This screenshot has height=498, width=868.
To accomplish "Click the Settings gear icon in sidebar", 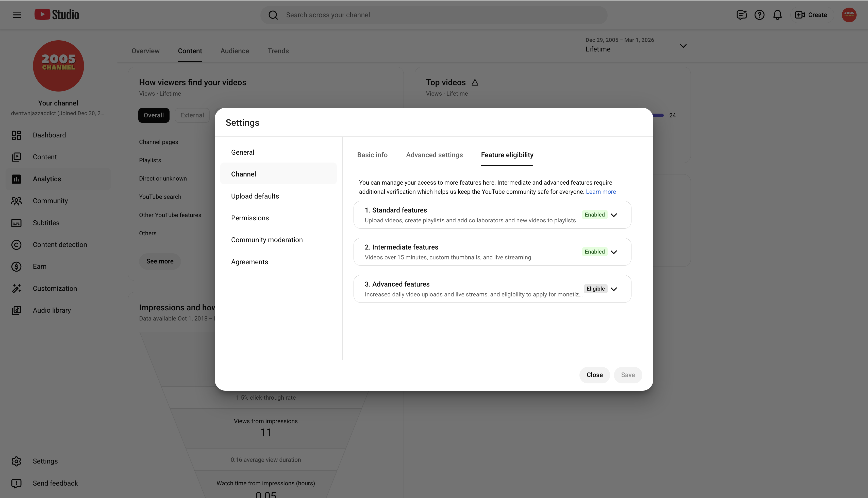I will pyautogui.click(x=16, y=461).
